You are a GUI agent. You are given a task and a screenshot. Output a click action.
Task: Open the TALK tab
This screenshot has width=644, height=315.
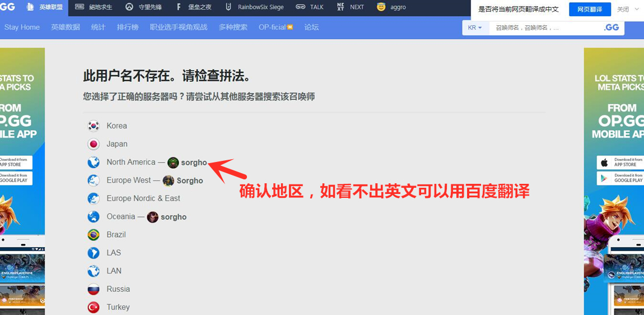pos(310,7)
